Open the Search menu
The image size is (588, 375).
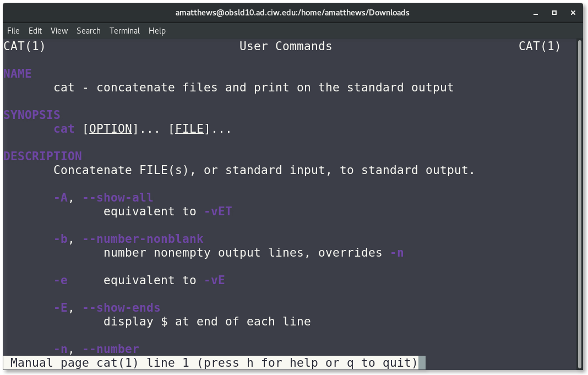tap(89, 31)
